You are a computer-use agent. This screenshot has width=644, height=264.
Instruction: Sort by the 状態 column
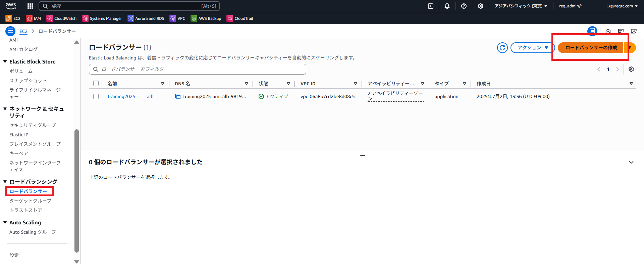pos(288,84)
